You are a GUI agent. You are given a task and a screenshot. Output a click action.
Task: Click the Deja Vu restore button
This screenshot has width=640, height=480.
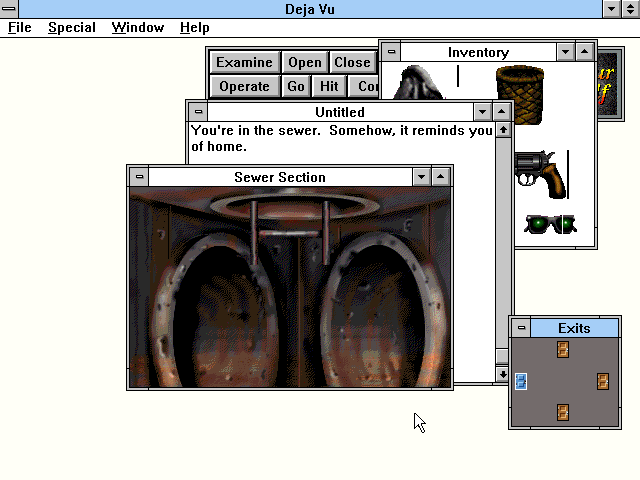pyautogui.click(x=631, y=9)
